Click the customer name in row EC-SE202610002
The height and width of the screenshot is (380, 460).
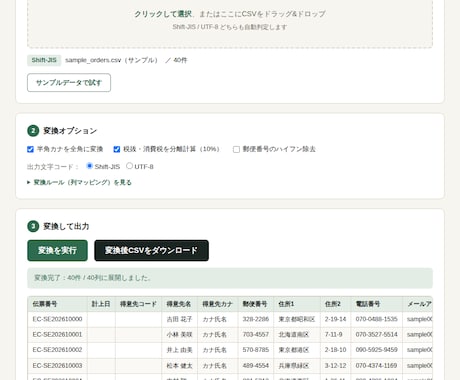(179, 350)
